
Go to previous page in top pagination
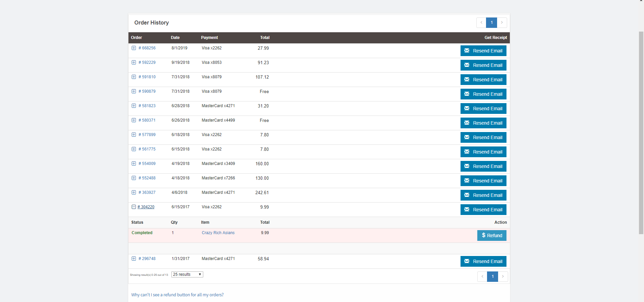tap(481, 23)
